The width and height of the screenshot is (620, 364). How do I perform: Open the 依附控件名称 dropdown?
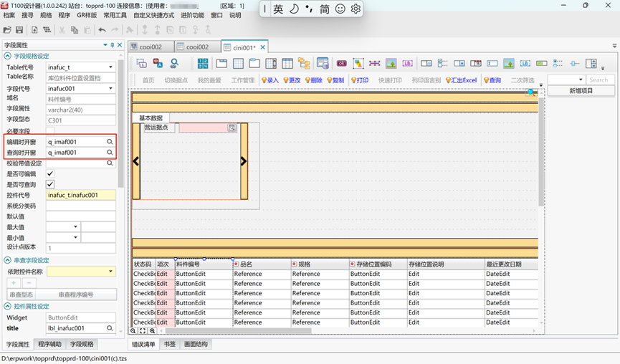coord(110,271)
